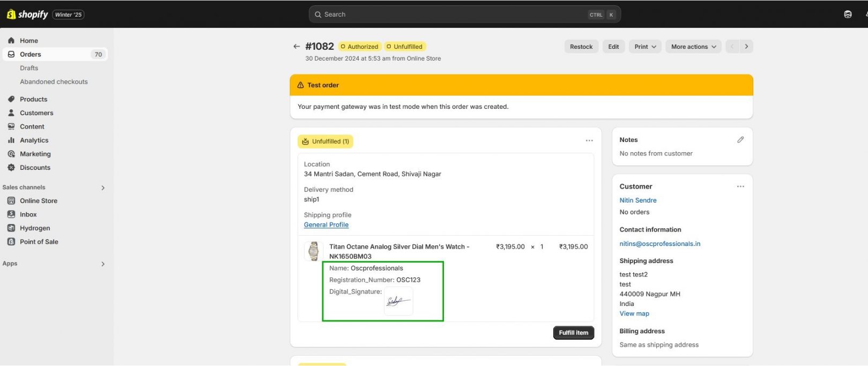Click the Shopify logo
The height and width of the screenshot is (366, 868).
pyautogui.click(x=27, y=14)
